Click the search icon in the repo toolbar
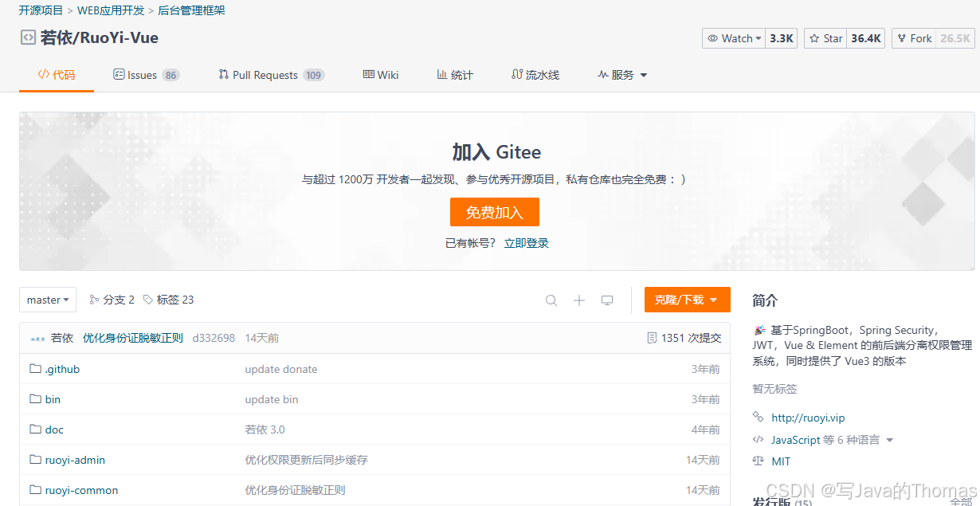Screen dimensions: 980x506 tap(551, 300)
